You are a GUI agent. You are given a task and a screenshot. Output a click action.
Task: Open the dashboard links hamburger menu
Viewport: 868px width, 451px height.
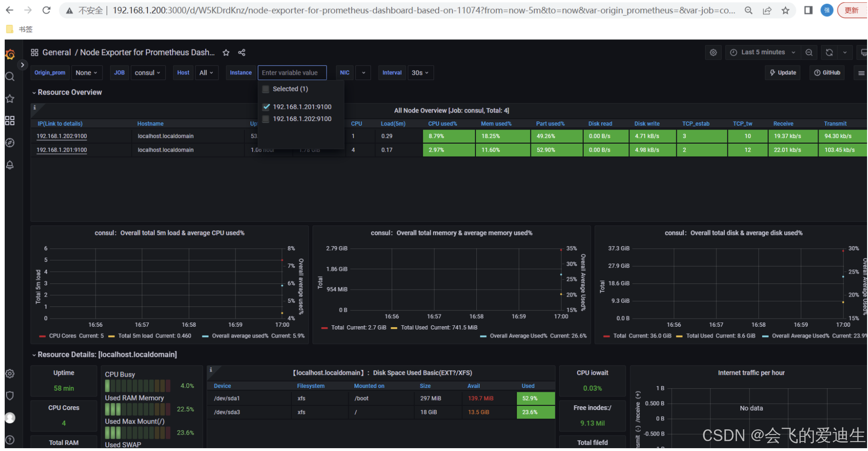(x=861, y=73)
